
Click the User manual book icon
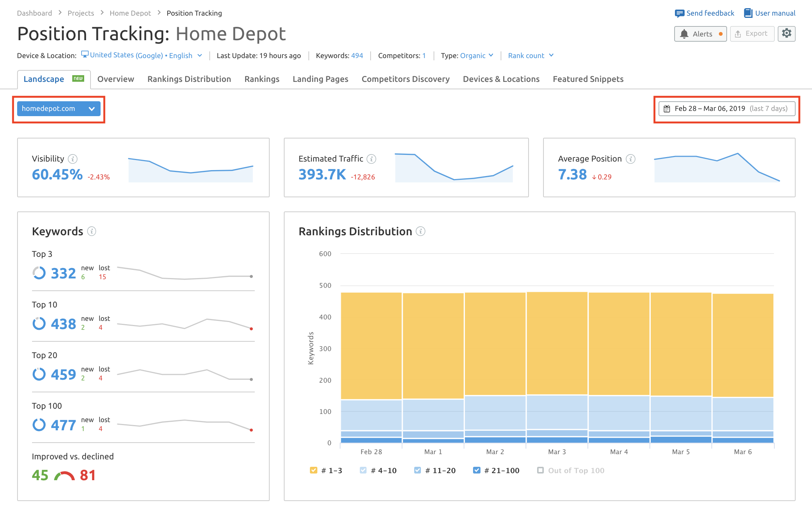[748, 13]
